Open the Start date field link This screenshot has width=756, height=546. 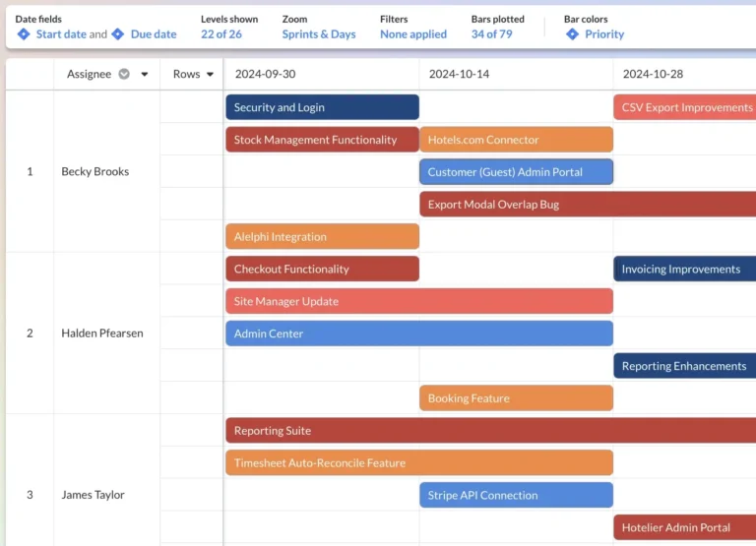61,34
